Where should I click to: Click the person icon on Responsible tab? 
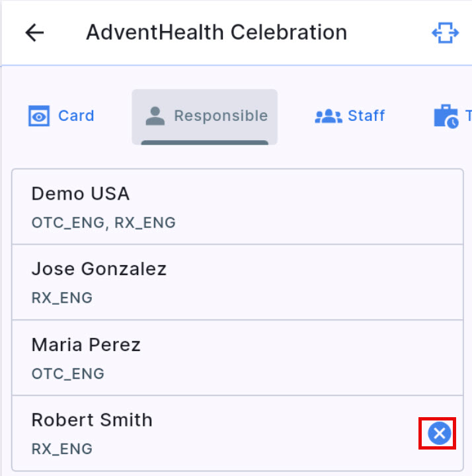155,116
